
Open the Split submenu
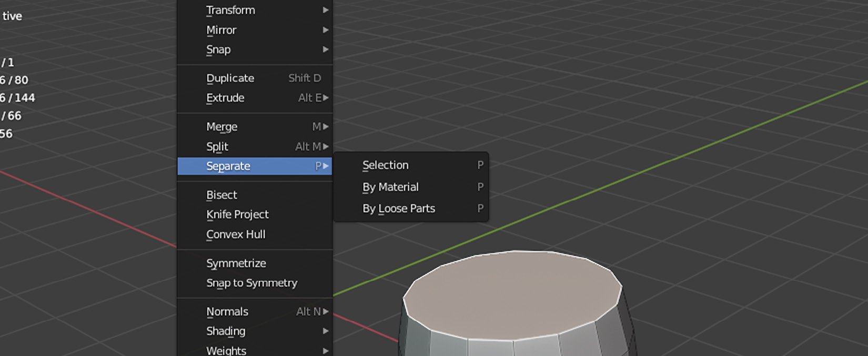point(255,147)
